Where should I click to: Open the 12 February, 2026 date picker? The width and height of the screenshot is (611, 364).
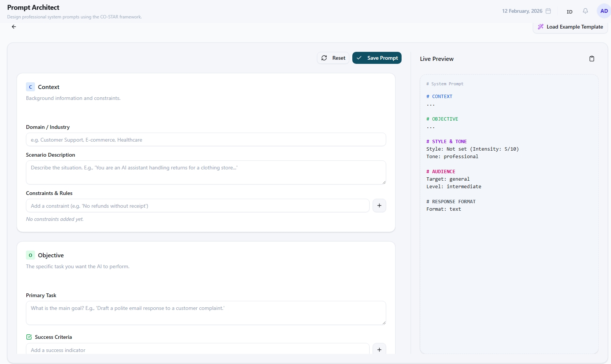[522, 11]
